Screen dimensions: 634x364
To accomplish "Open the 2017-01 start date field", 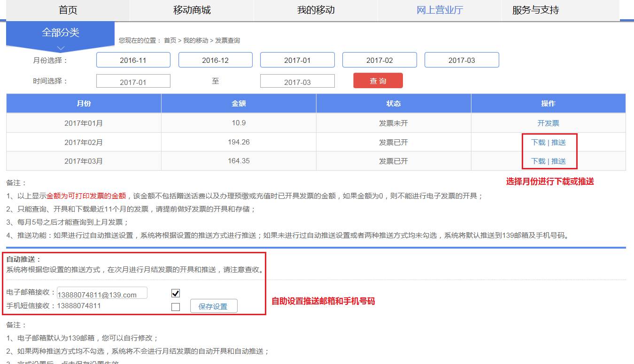I will pyautogui.click(x=133, y=81).
